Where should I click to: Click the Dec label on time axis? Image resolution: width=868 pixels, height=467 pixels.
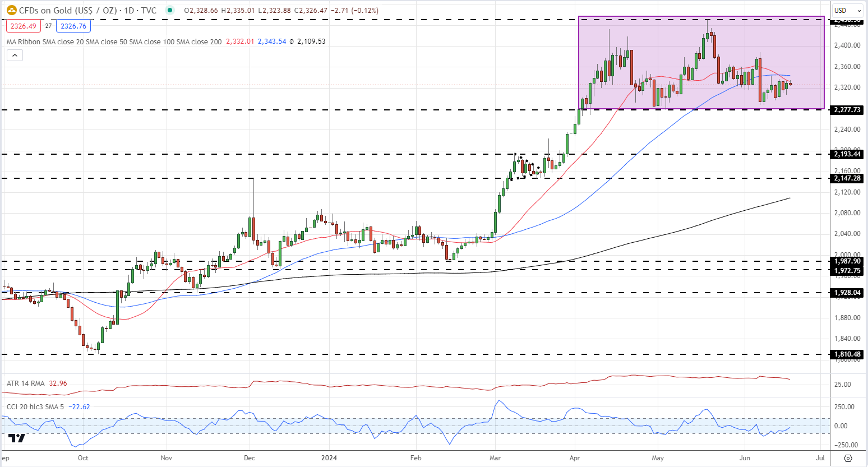[x=249, y=458]
